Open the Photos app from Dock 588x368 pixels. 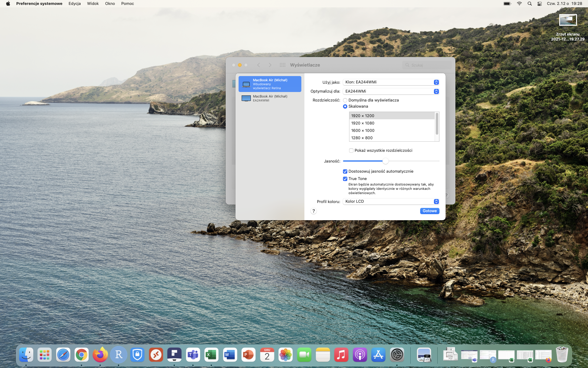coord(285,355)
